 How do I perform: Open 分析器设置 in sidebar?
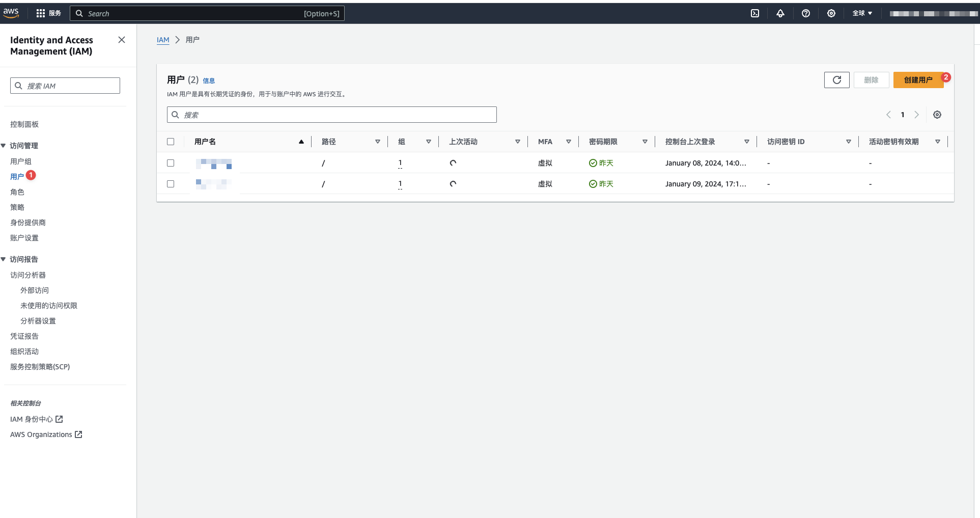pos(38,321)
